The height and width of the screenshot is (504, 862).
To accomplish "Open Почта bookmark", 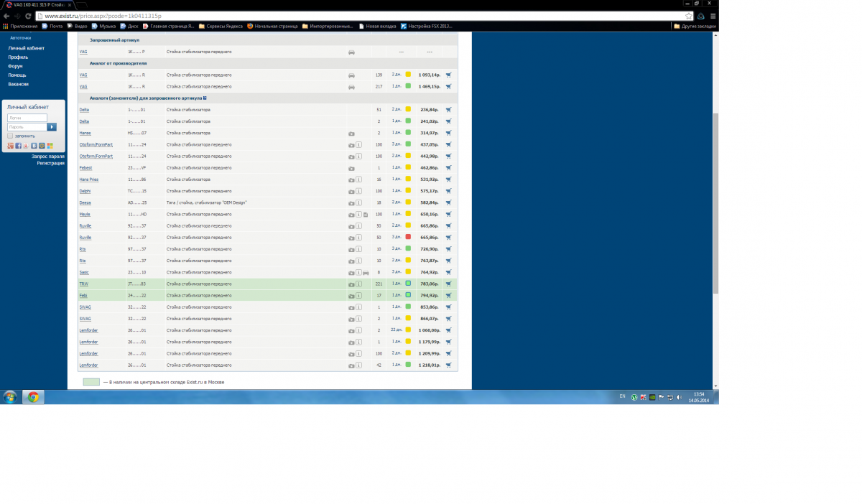I will 52,26.
